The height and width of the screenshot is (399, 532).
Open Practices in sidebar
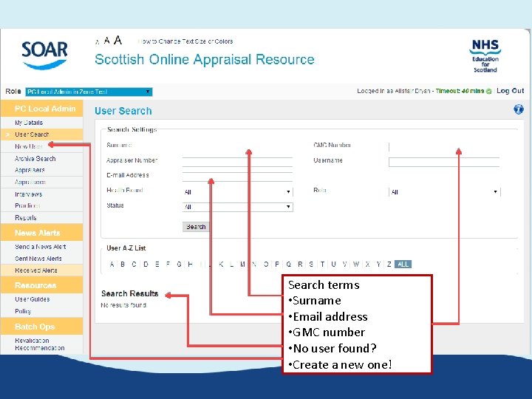(27, 205)
